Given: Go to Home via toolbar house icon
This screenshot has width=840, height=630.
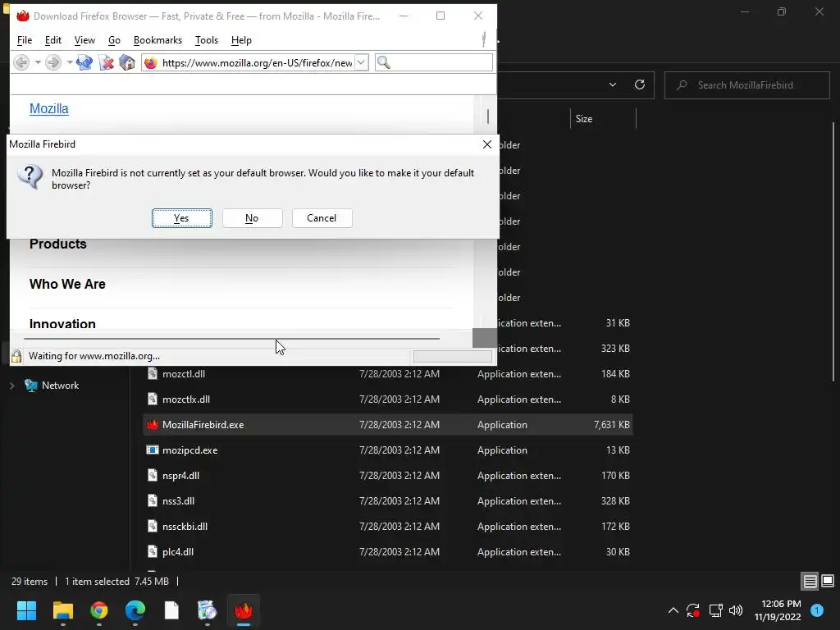Looking at the screenshot, I should point(127,62).
